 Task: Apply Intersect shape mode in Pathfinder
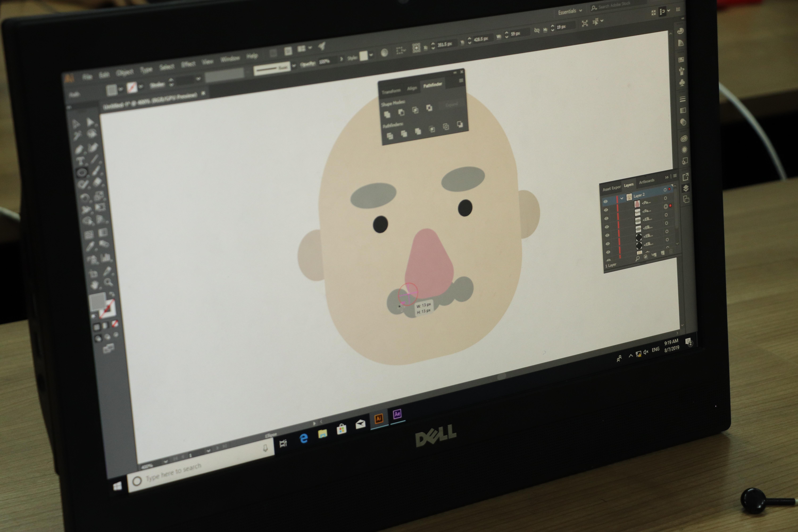[x=415, y=110]
